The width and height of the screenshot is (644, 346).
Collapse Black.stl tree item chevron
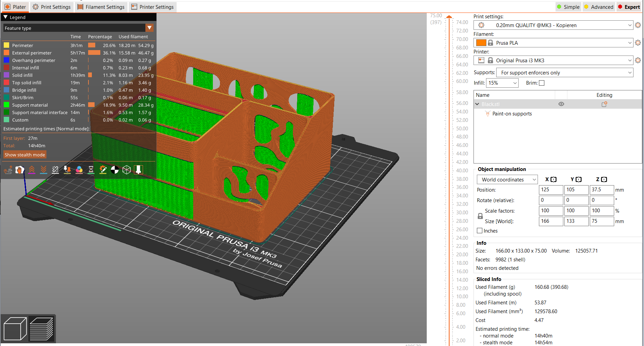(477, 104)
